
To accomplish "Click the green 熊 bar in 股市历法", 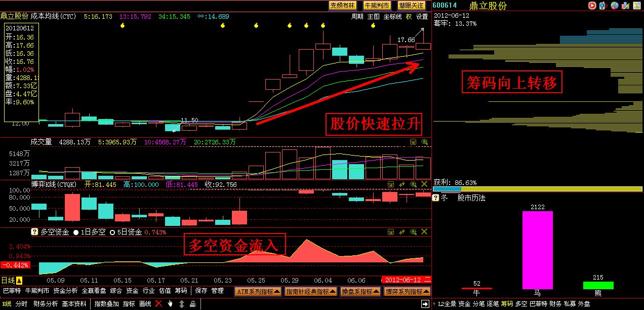I will pyautogui.click(x=598, y=285).
